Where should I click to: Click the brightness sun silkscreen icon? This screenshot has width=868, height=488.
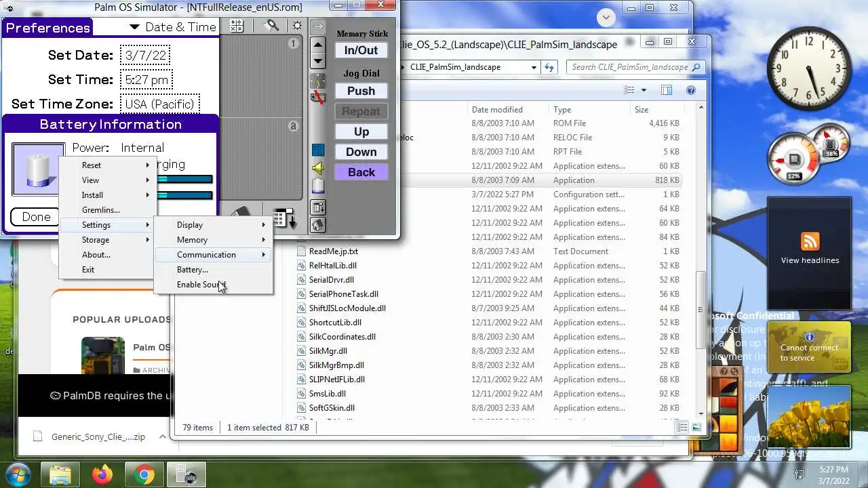(297, 26)
